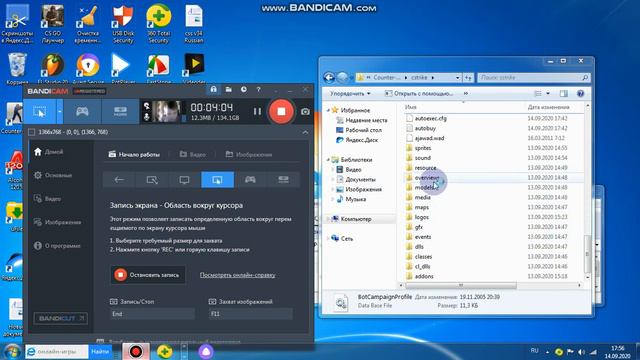
Task: Toggle the webcam overlay icon
Action: (147, 106)
